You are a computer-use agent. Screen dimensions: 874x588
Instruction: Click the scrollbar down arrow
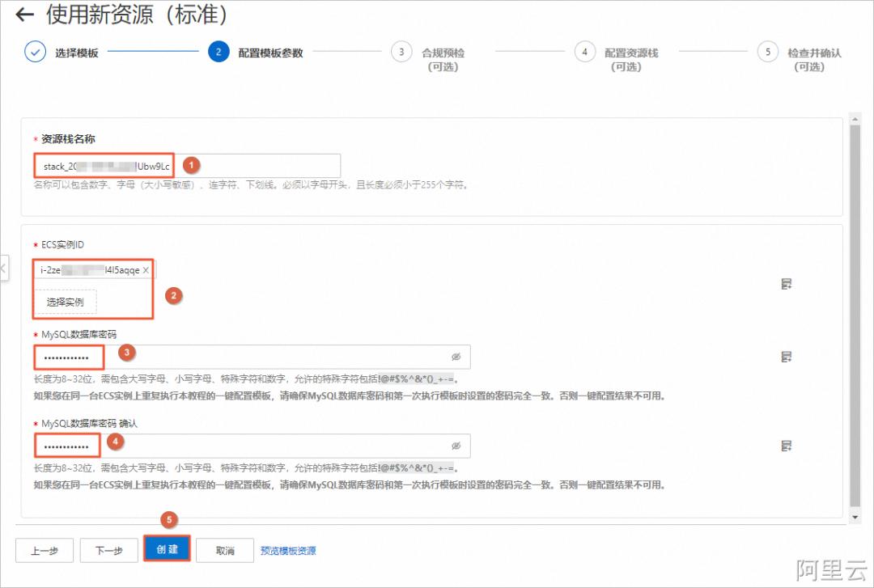click(x=856, y=518)
